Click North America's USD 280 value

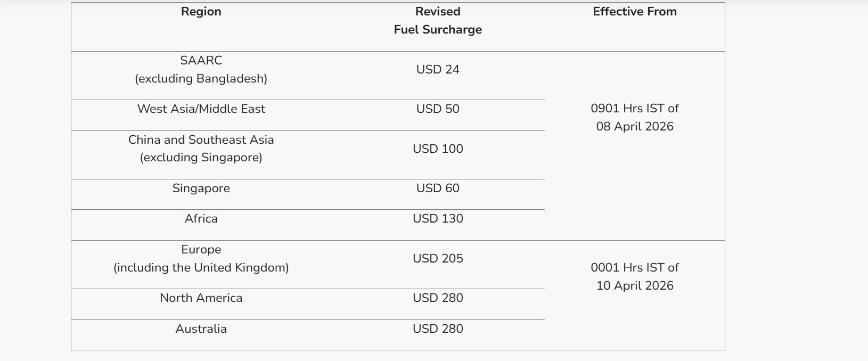(438, 298)
